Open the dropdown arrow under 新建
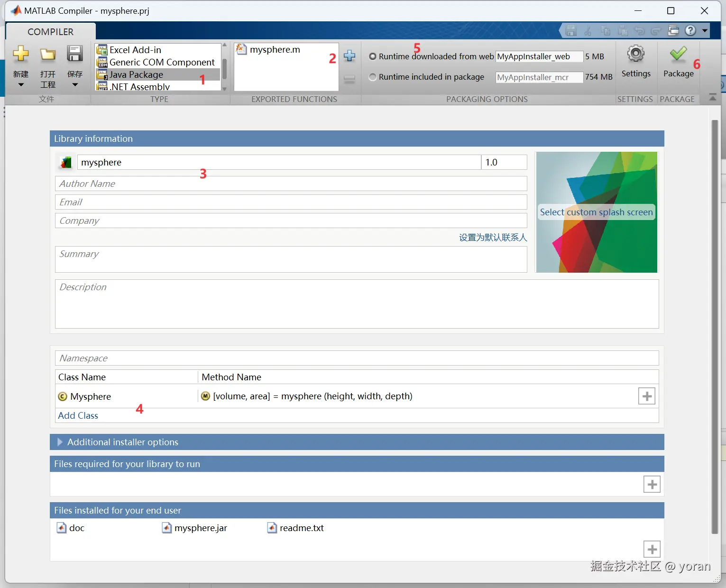This screenshot has width=726, height=588. click(21, 85)
